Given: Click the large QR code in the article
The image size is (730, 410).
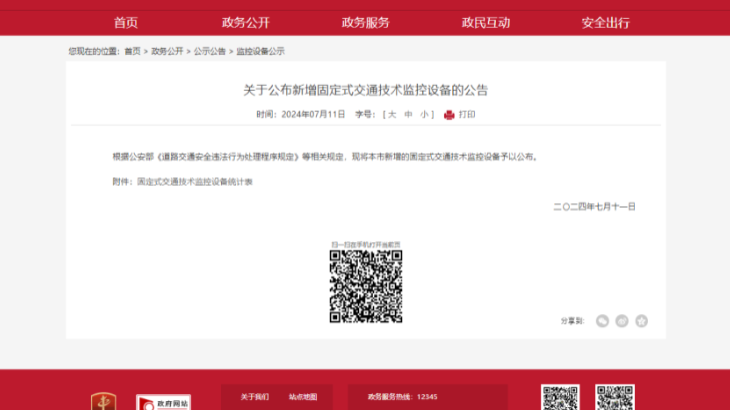Looking at the screenshot, I should [x=366, y=286].
